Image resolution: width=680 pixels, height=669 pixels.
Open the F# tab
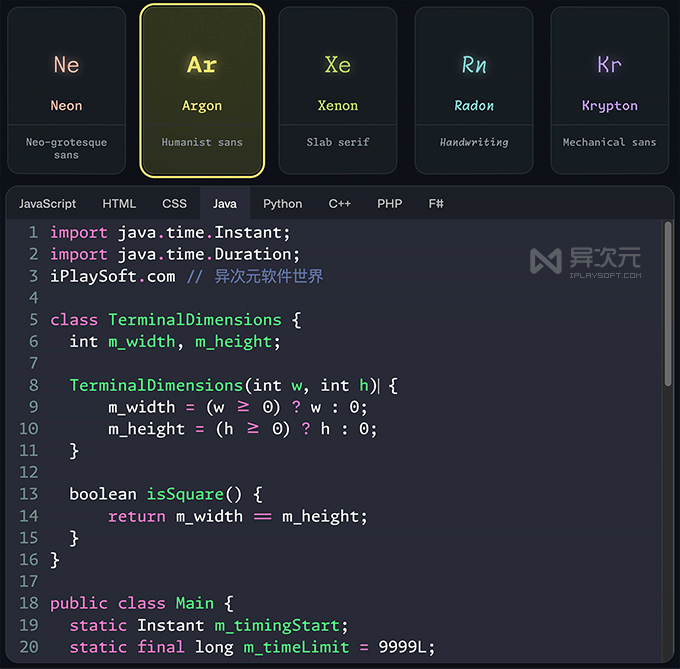[x=436, y=203]
